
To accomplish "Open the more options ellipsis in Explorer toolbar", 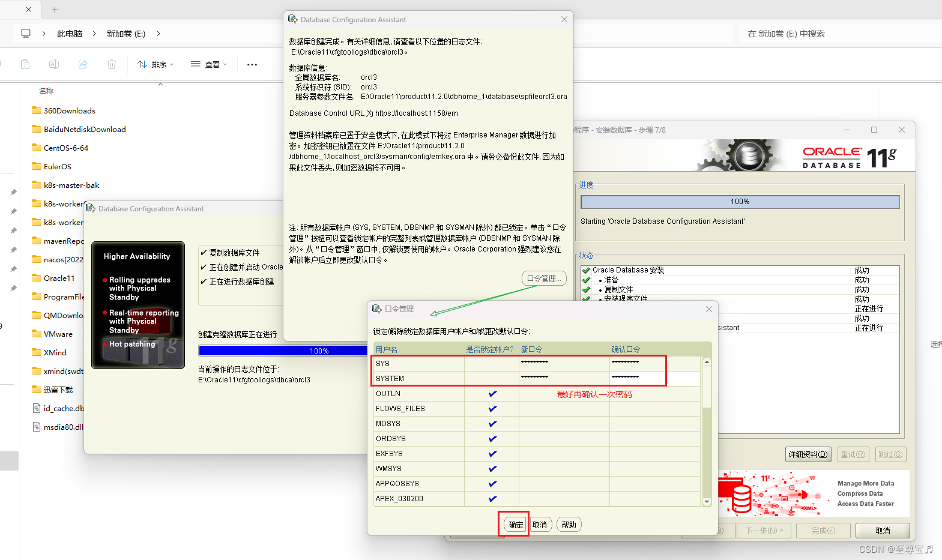I will tap(252, 64).
